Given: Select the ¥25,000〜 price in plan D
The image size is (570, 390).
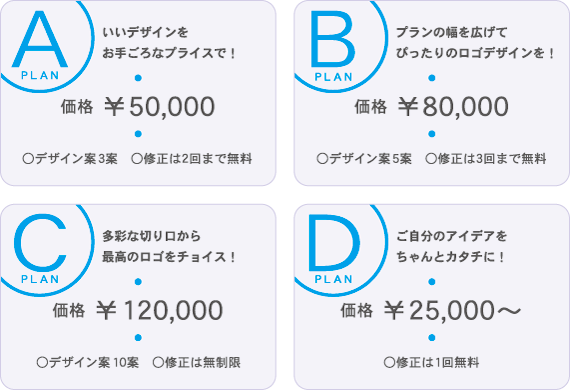Looking at the screenshot, I should pos(453,311).
